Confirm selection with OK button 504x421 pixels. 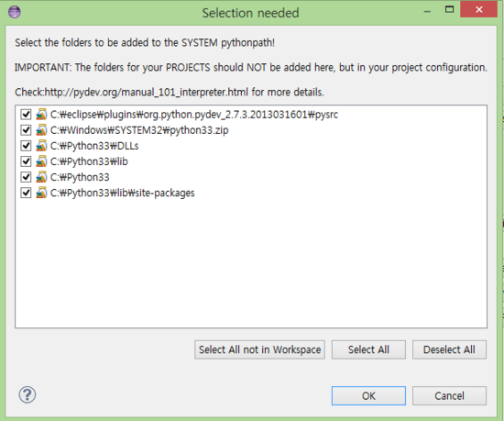368,396
